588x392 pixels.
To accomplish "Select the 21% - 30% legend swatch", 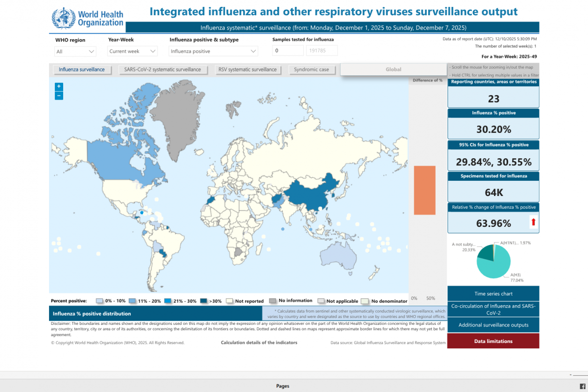I will pos(169,301).
